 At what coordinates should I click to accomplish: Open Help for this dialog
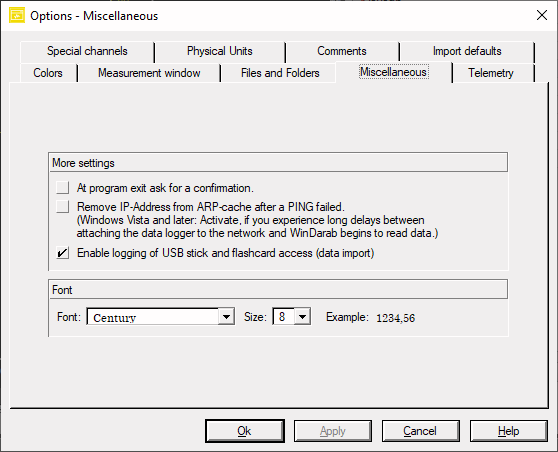click(509, 431)
